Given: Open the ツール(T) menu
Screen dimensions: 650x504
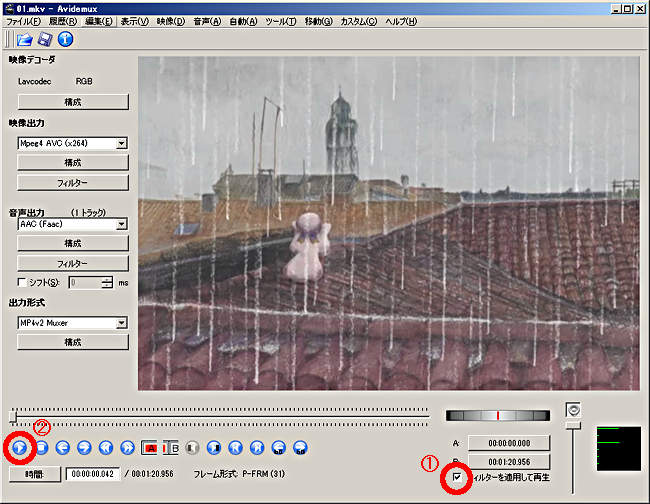Looking at the screenshot, I should (281, 21).
